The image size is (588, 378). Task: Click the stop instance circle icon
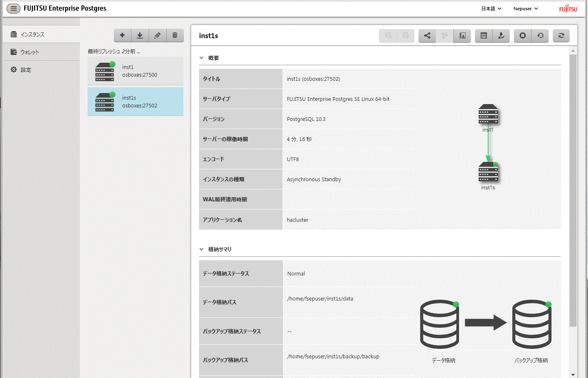coord(522,36)
